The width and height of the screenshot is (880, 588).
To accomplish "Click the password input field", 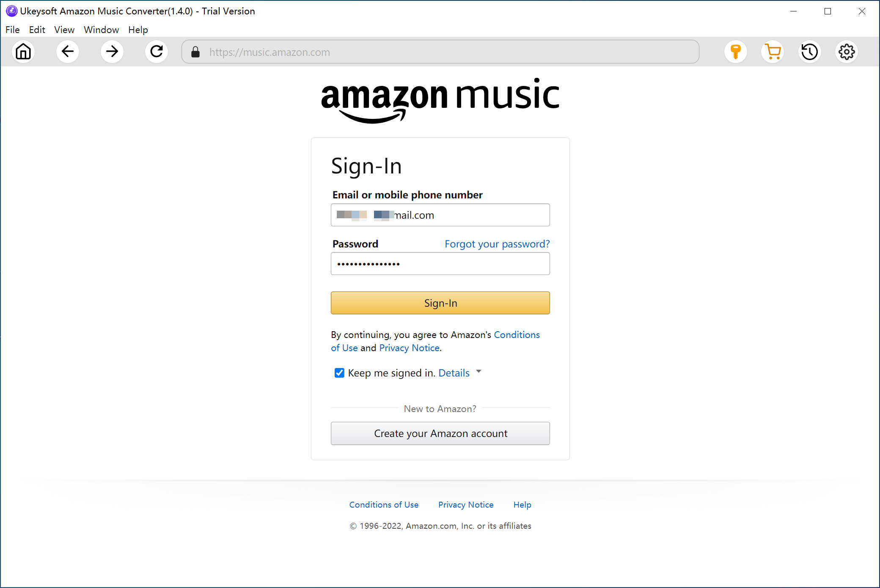I will click(440, 263).
